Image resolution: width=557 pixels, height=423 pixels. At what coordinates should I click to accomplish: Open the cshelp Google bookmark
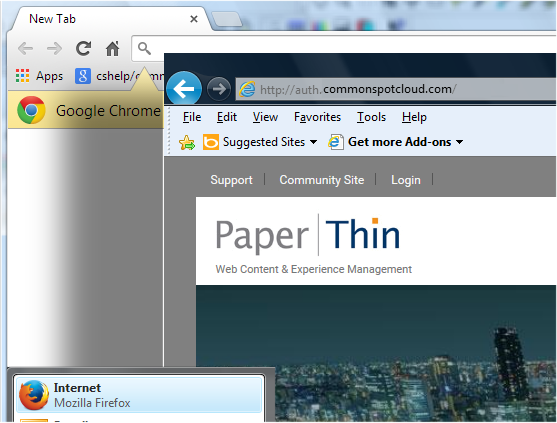119,76
